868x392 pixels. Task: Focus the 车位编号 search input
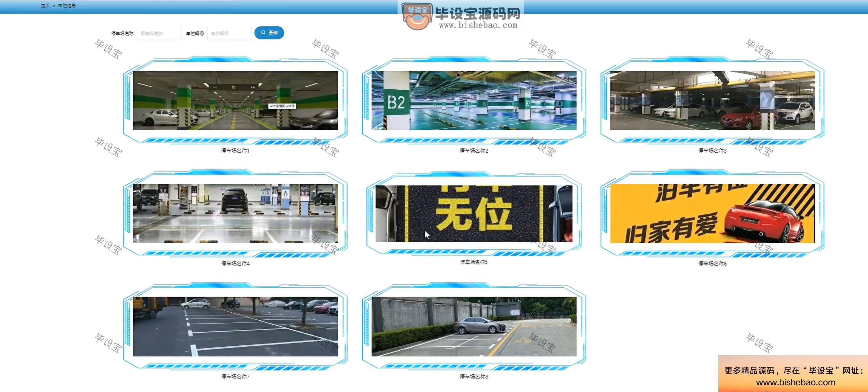pyautogui.click(x=230, y=33)
